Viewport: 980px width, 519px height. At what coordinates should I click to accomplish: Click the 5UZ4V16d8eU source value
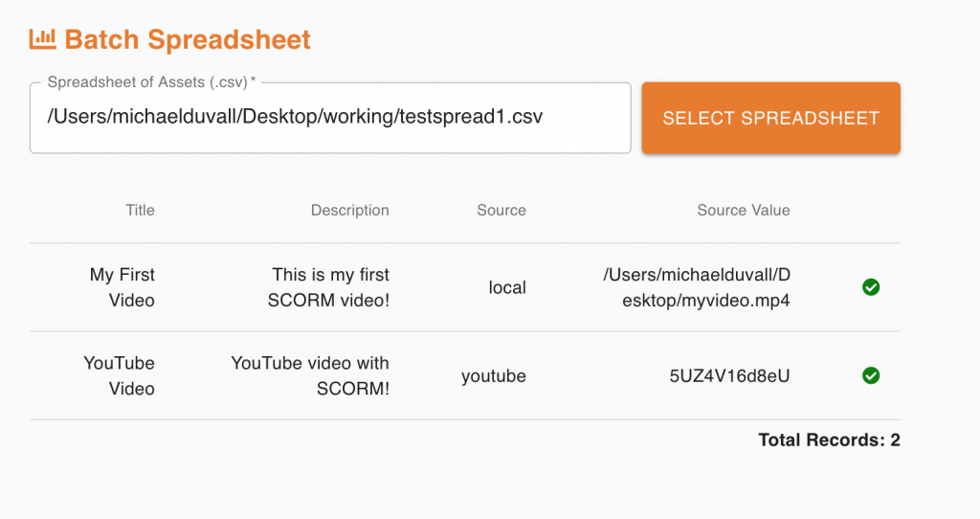click(729, 375)
